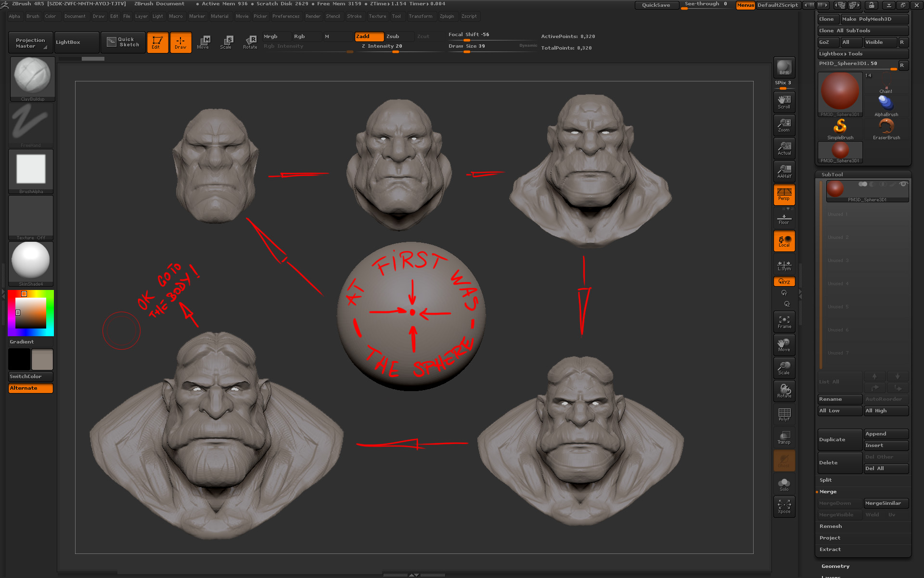Click the Actual size icon
The image size is (924, 578).
pyautogui.click(x=784, y=148)
